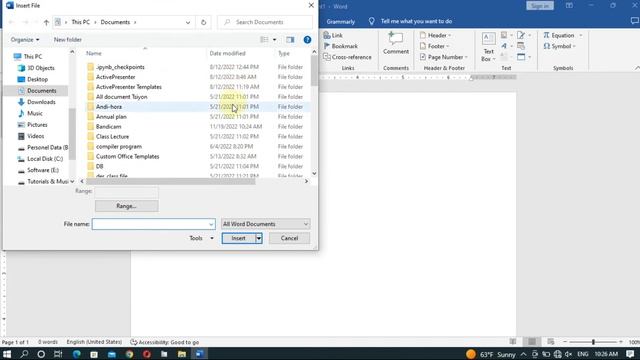Click the Symbol omega icon
Image resolution: width=640 pixels, height=360 pixels.
pyautogui.click(x=547, y=46)
